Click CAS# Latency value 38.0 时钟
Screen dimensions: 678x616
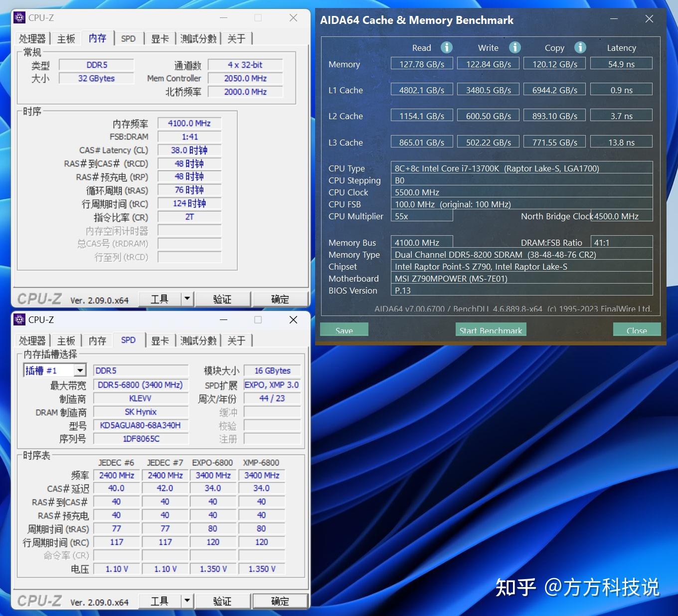(189, 150)
